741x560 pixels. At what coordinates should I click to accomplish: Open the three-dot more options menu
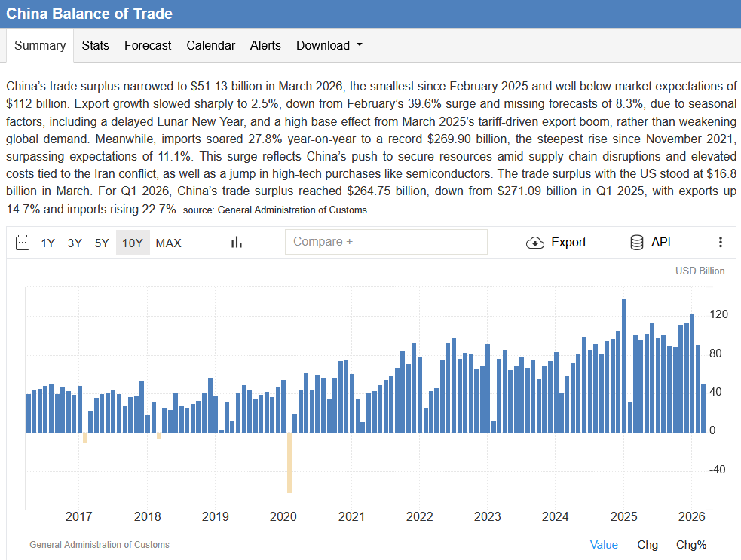click(x=720, y=243)
